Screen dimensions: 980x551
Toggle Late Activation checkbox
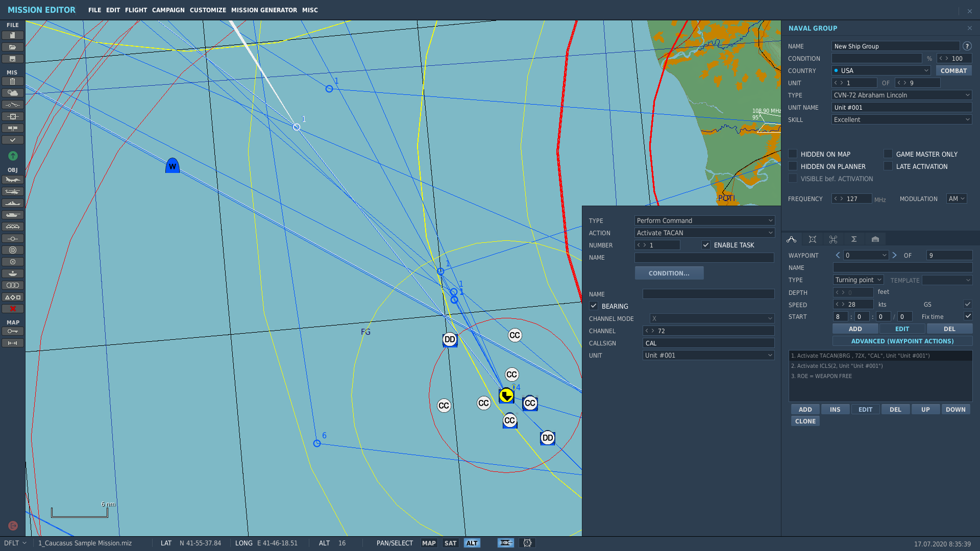(888, 166)
